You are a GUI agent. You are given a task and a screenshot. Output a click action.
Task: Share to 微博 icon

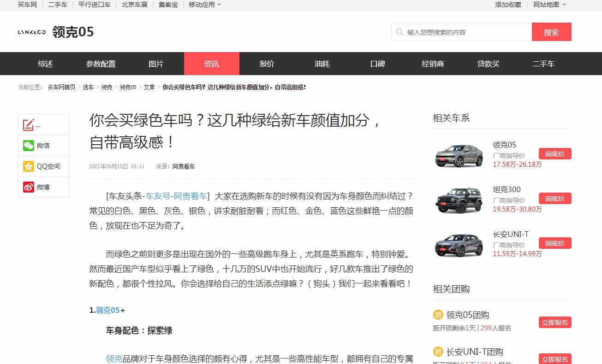pos(29,187)
